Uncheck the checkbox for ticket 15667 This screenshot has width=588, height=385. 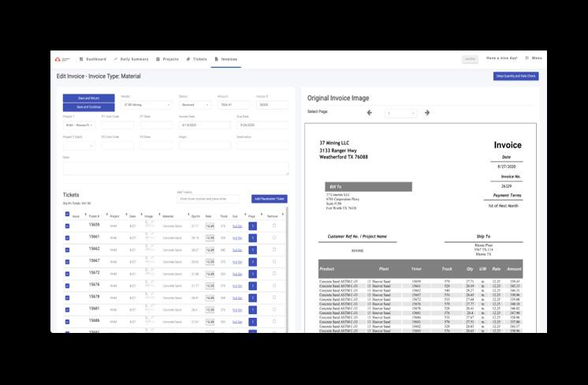[67, 262]
